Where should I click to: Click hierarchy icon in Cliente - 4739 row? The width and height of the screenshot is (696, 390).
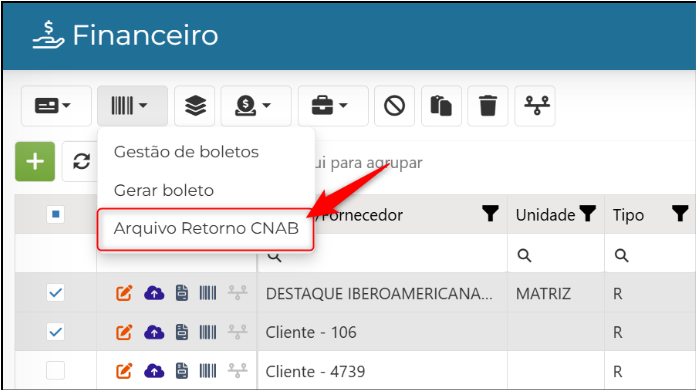[237, 370]
